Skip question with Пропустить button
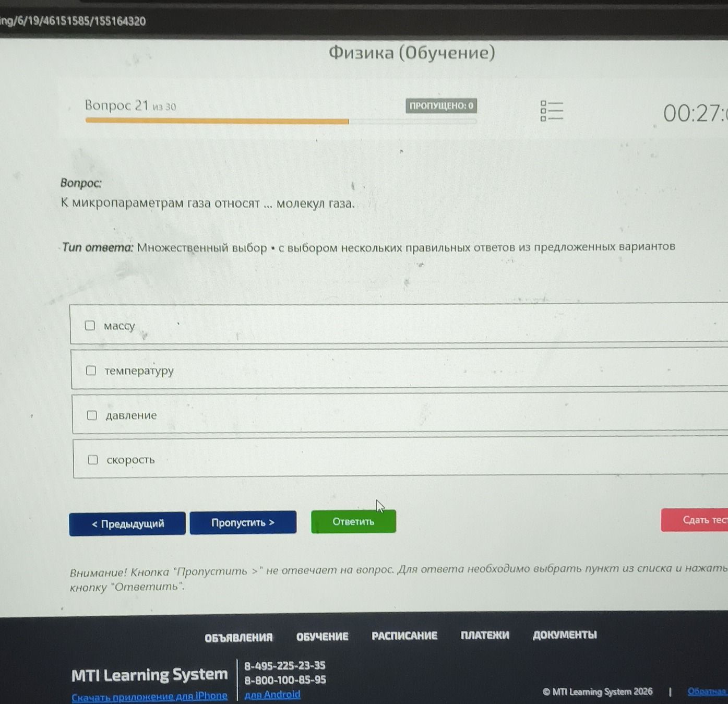The image size is (728, 704). (243, 522)
